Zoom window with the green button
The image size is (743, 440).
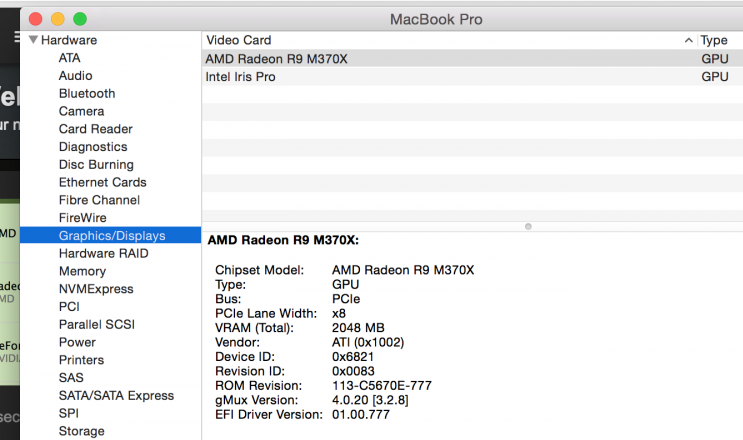click(80, 19)
